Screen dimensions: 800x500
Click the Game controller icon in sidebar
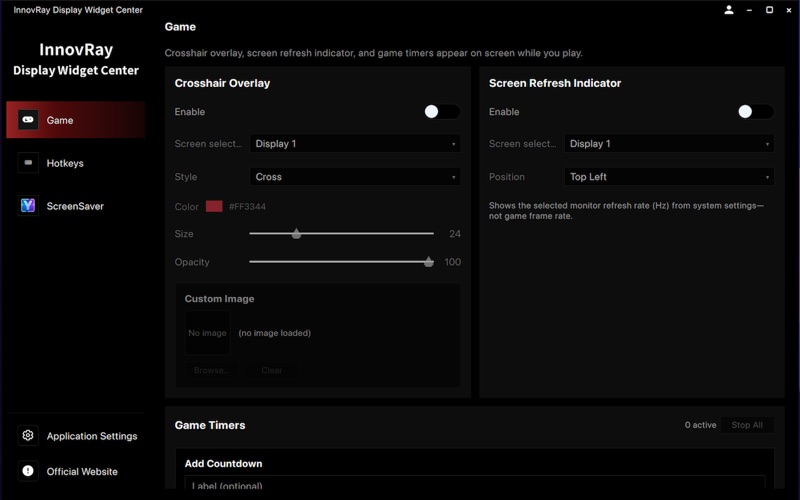pos(28,120)
